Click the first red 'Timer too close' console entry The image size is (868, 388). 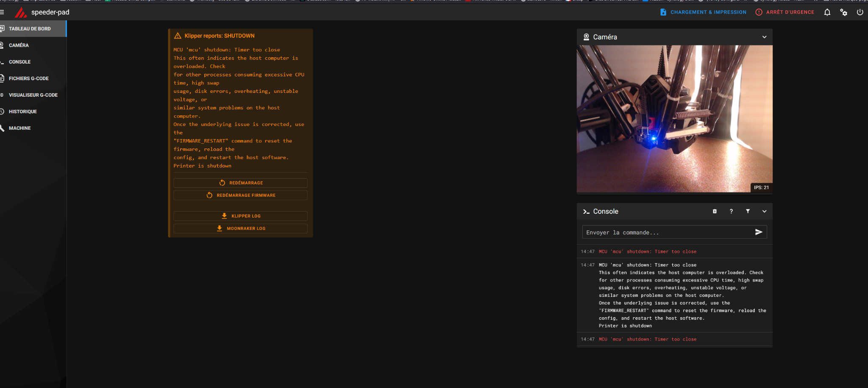click(648, 251)
